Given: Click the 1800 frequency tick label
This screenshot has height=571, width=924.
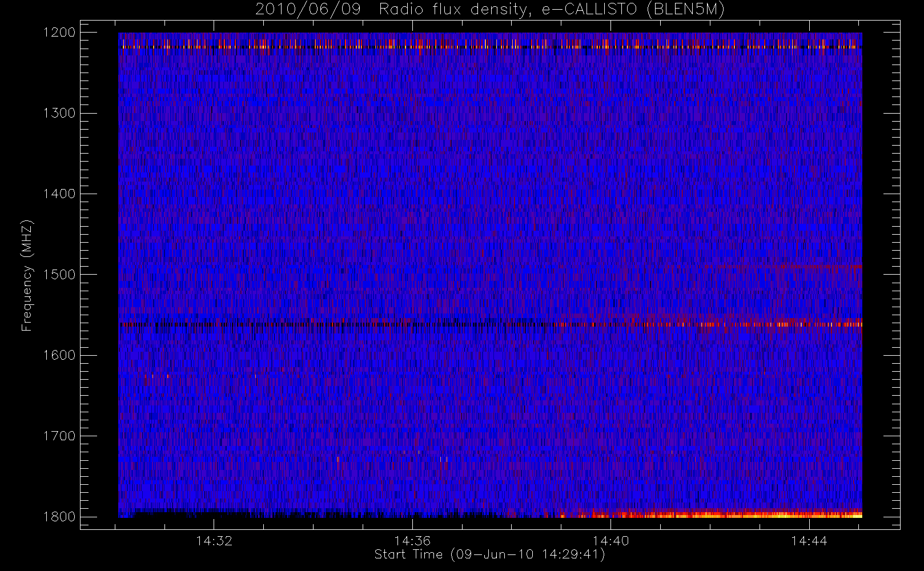Looking at the screenshot, I should tap(59, 517).
